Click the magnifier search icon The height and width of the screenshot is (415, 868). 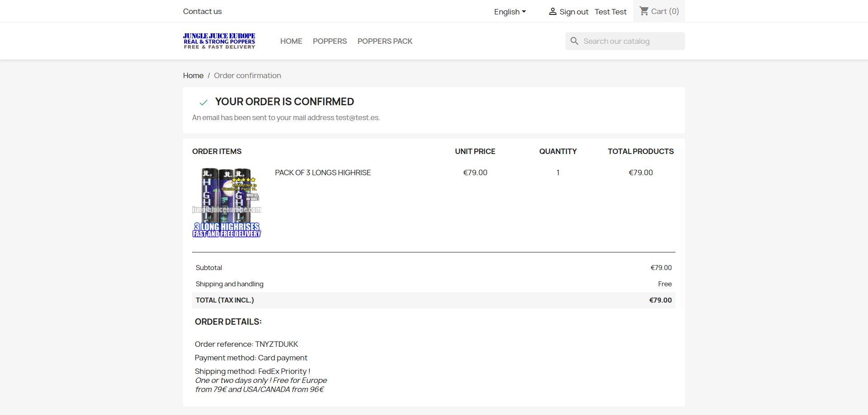[574, 41]
